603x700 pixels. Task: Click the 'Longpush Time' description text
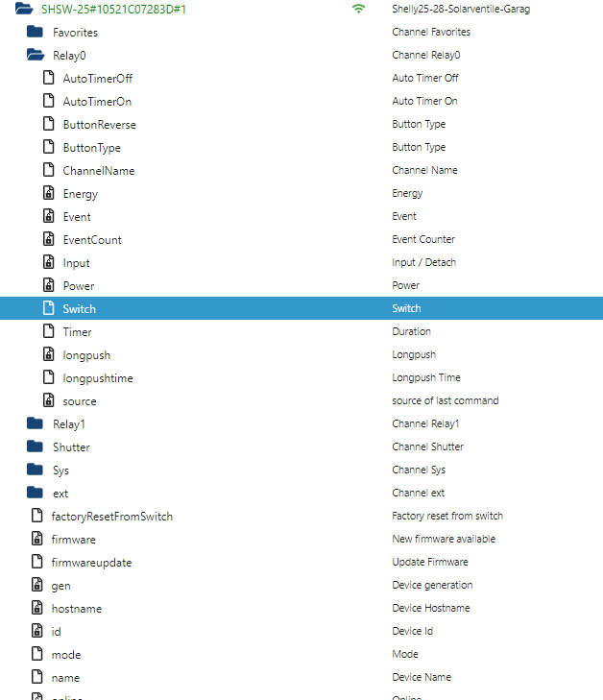pyautogui.click(x=426, y=377)
